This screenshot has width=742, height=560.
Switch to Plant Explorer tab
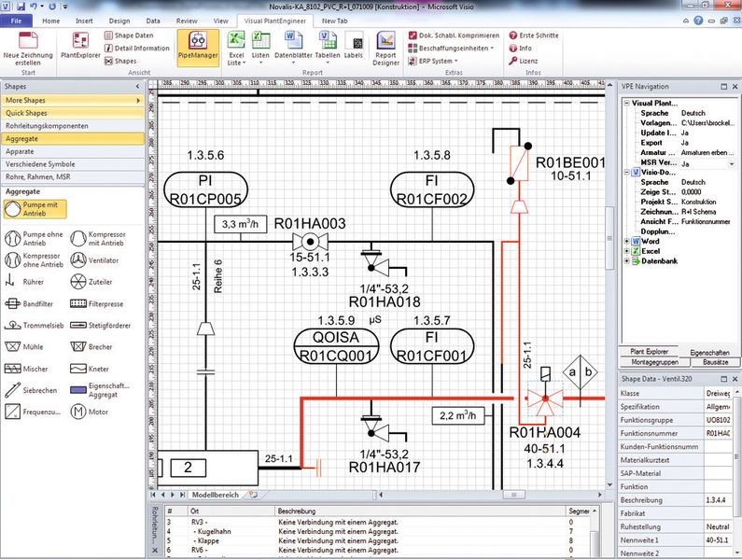(x=650, y=352)
